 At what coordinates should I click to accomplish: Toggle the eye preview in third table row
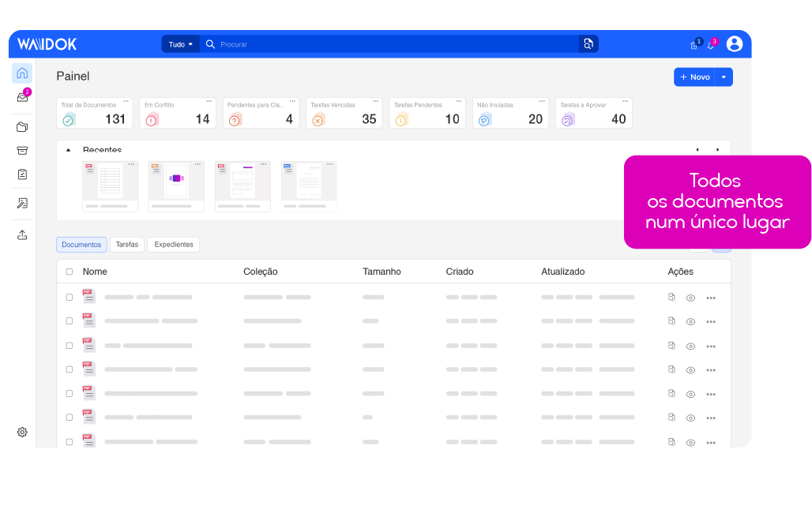coord(690,347)
